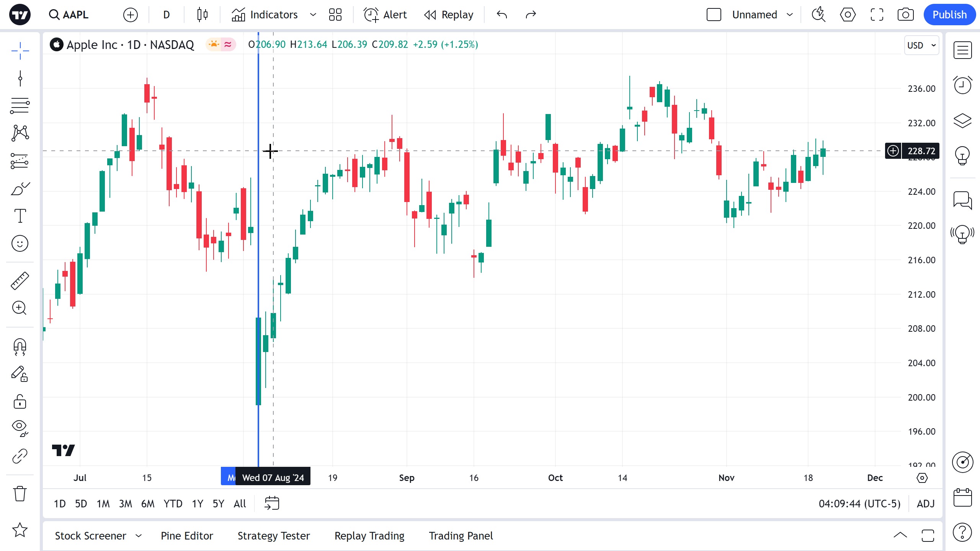
Task: Open the USD currency dropdown
Action: 921,46
